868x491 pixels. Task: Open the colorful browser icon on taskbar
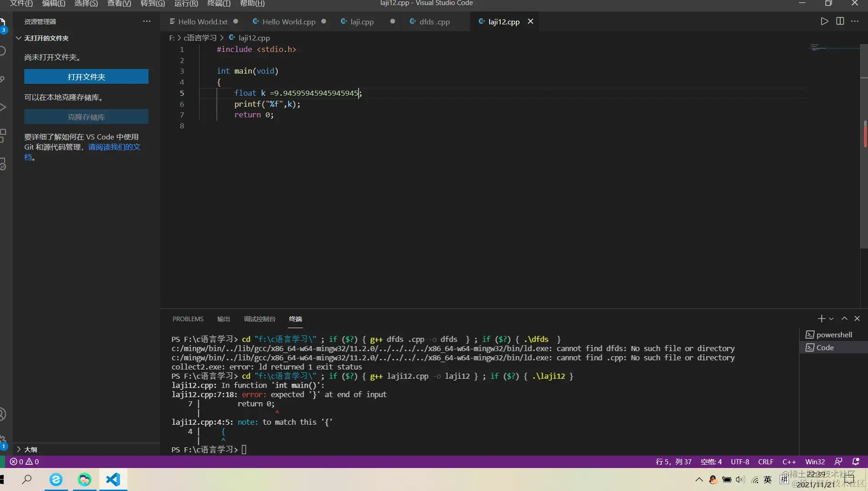coord(85,479)
